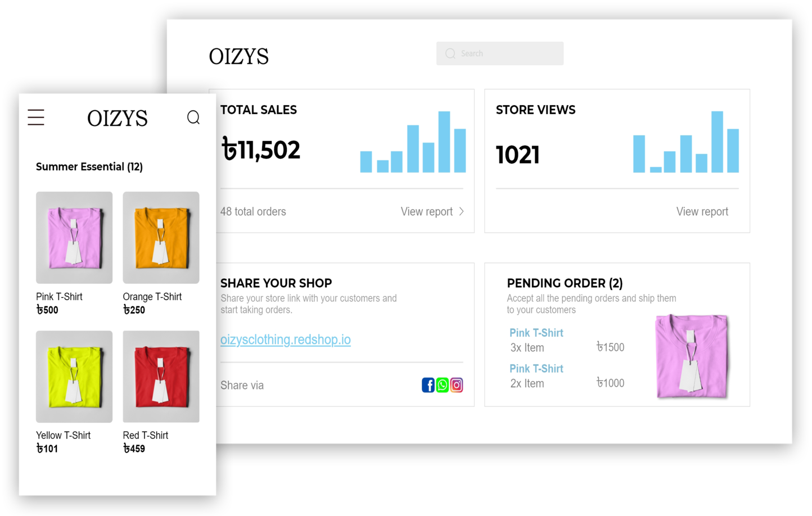Click the 48 total orders label

point(253,211)
